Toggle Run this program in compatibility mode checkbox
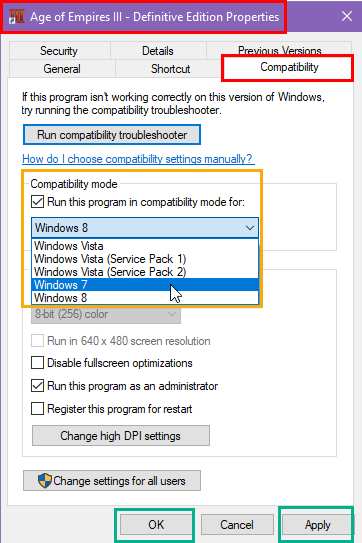This screenshot has width=362, height=543. [37, 202]
